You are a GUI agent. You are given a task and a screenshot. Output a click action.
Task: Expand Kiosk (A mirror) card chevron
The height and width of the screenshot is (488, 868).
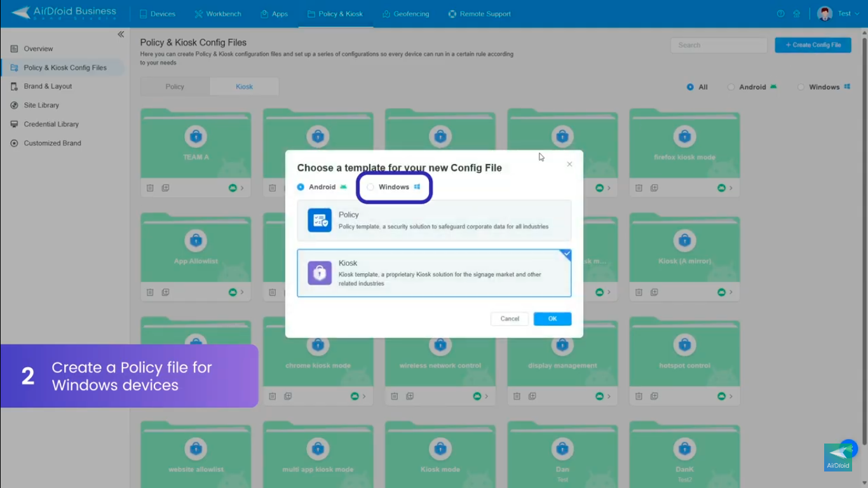(731, 292)
